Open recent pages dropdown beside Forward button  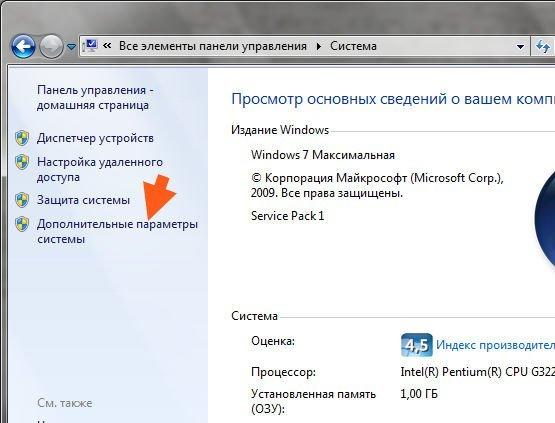click(71, 47)
